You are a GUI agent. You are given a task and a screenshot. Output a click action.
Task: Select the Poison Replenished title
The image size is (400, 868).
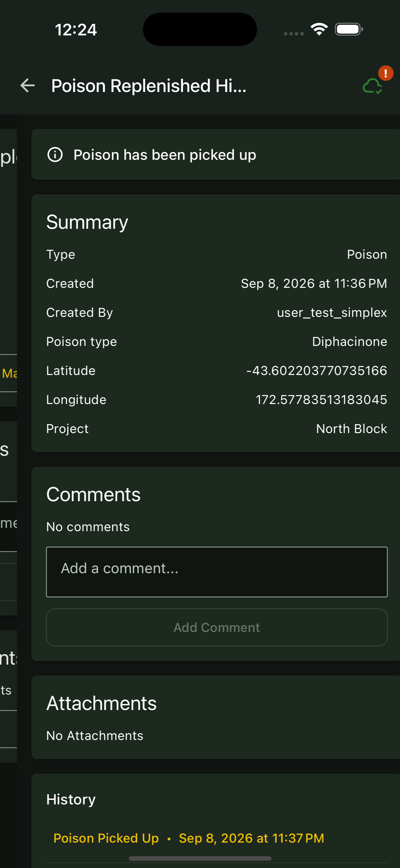(149, 86)
